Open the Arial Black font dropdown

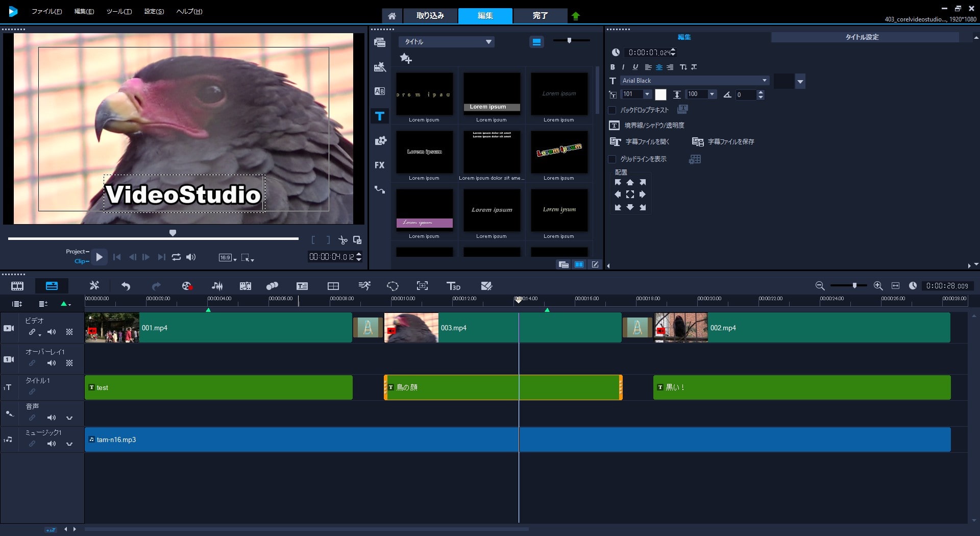695,81
